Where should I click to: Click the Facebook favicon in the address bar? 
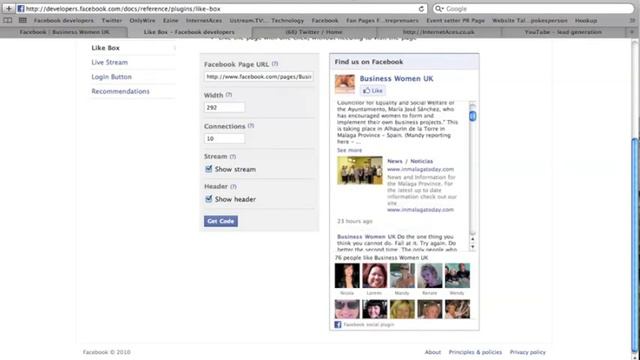tap(21, 9)
